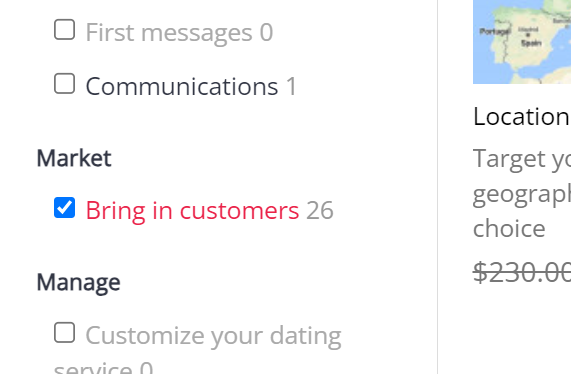The width and height of the screenshot is (571, 374).
Task: Click the crossed-out $230.00 price
Action: point(522,272)
